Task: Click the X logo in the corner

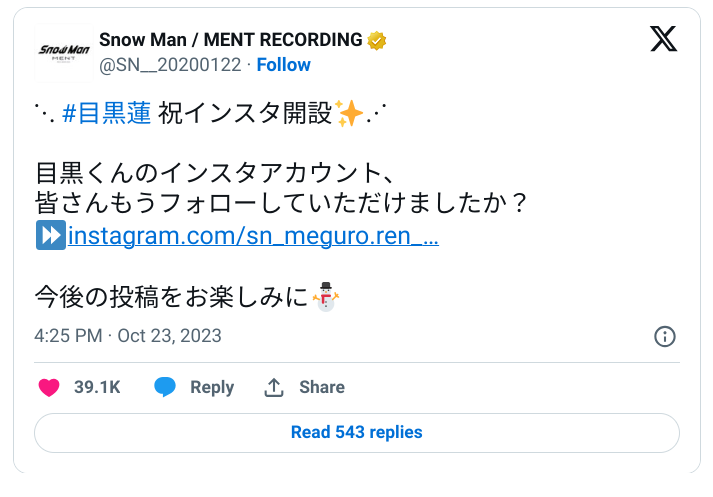Action: click(663, 39)
